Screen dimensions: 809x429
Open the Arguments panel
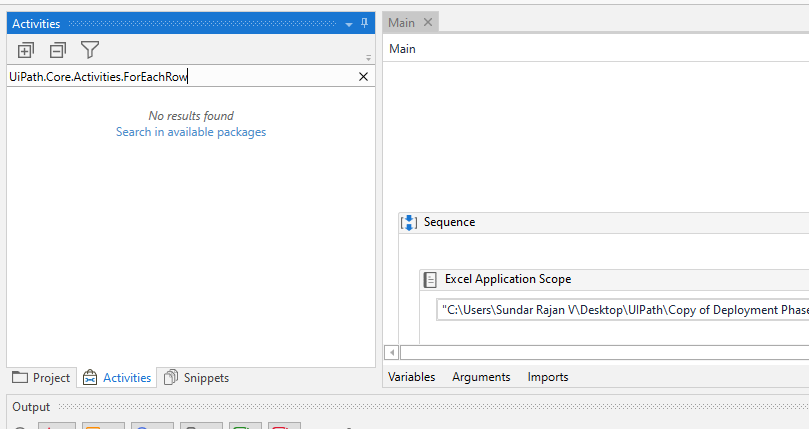coord(481,377)
